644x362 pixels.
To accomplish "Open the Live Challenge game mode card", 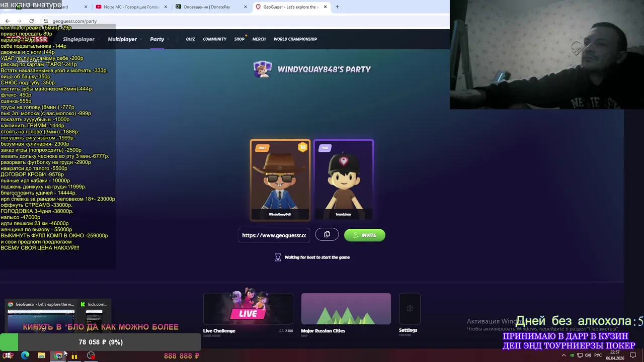I will [248, 313].
